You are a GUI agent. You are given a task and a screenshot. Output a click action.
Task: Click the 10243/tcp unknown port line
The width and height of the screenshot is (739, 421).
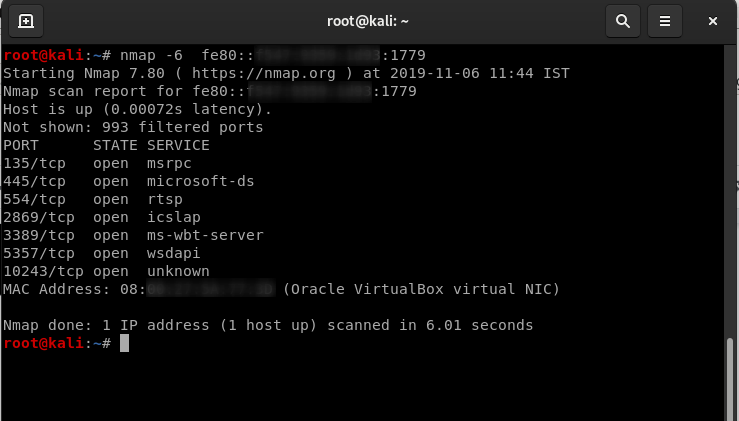(107, 271)
